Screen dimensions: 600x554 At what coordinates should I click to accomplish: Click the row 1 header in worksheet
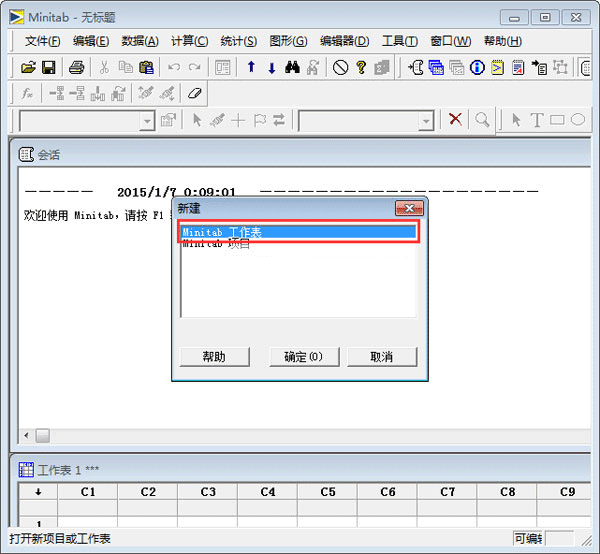click(x=38, y=523)
